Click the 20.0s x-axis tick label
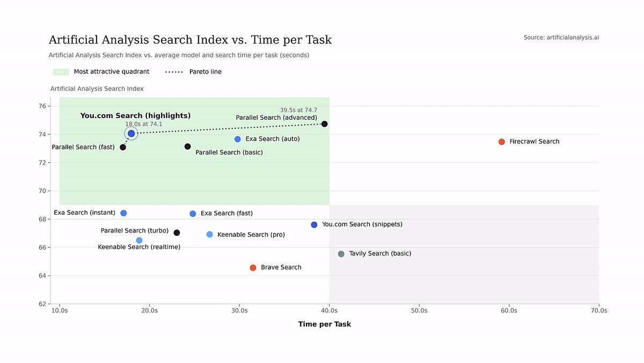This screenshot has width=644, height=363. [149, 311]
